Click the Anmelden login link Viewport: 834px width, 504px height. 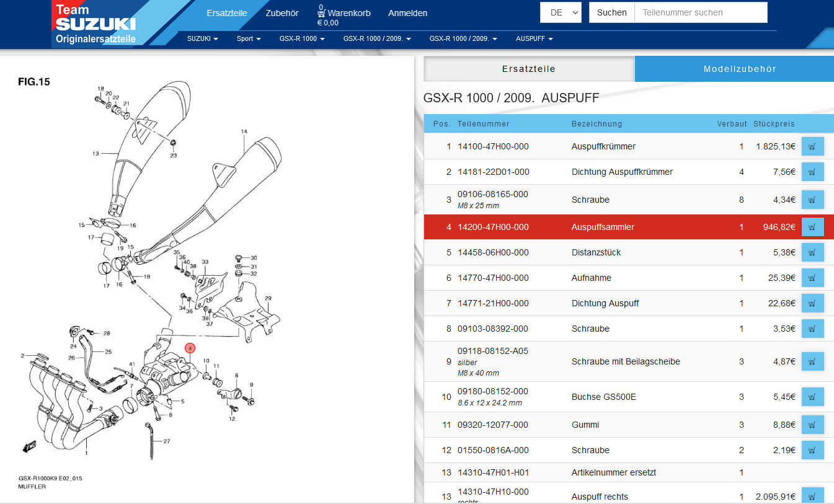(407, 13)
